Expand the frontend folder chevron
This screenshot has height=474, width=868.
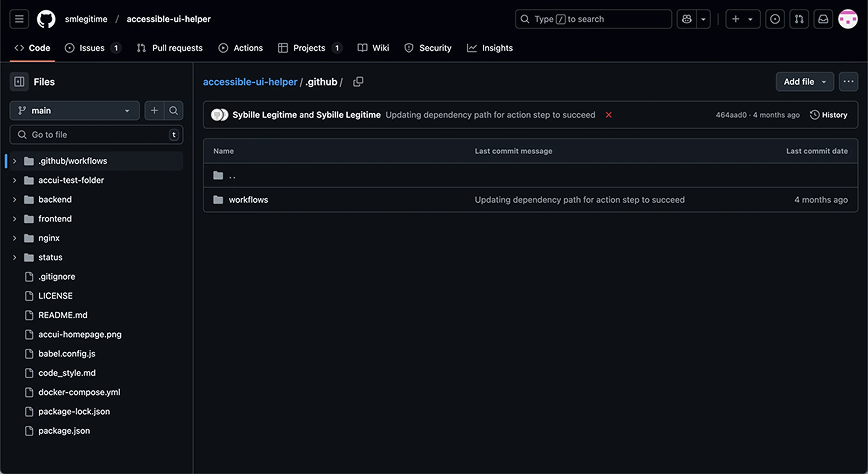click(x=14, y=219)
